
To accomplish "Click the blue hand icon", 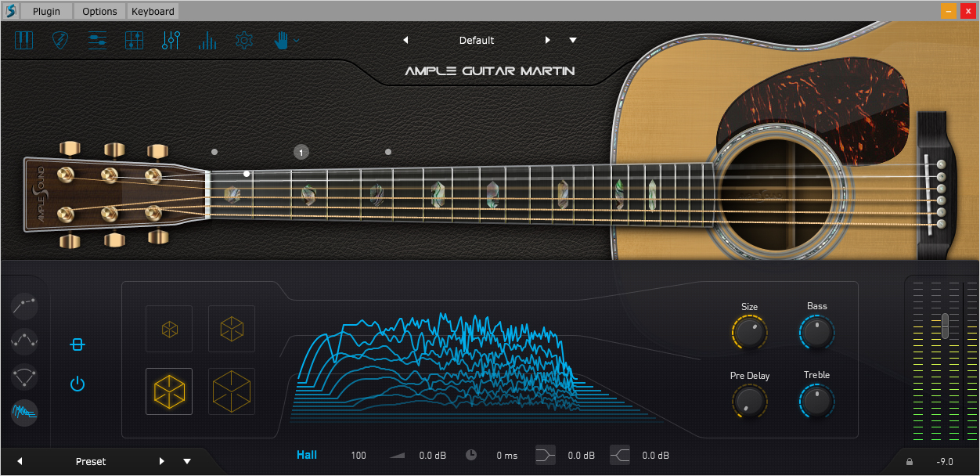I will [282, 41].
